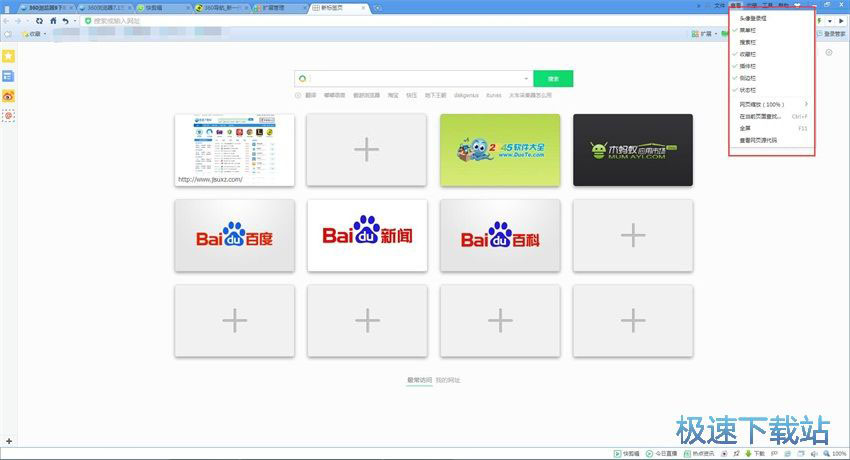Viewport: 850px width, 460px height.
Task: Click the lightning speed-mode icon
Action: 819,21
